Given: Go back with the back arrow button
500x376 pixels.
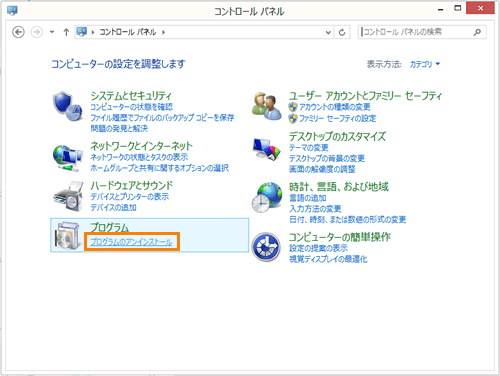Looking at the screenshot, I should pos(18,32).
